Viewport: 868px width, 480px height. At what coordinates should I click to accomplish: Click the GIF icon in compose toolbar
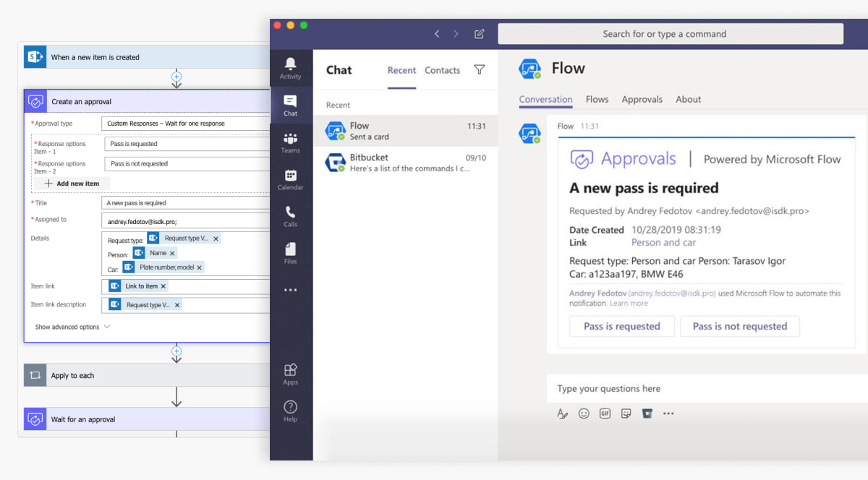605,413
